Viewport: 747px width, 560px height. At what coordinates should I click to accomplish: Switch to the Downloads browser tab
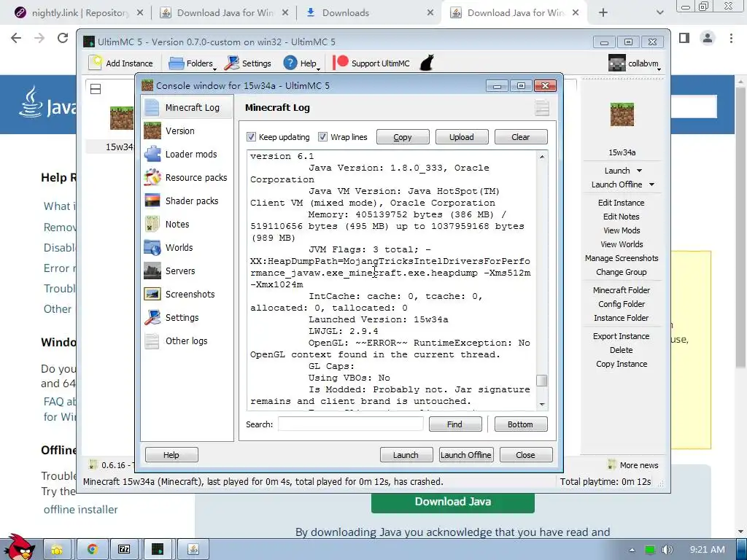(x=369, y=13)
